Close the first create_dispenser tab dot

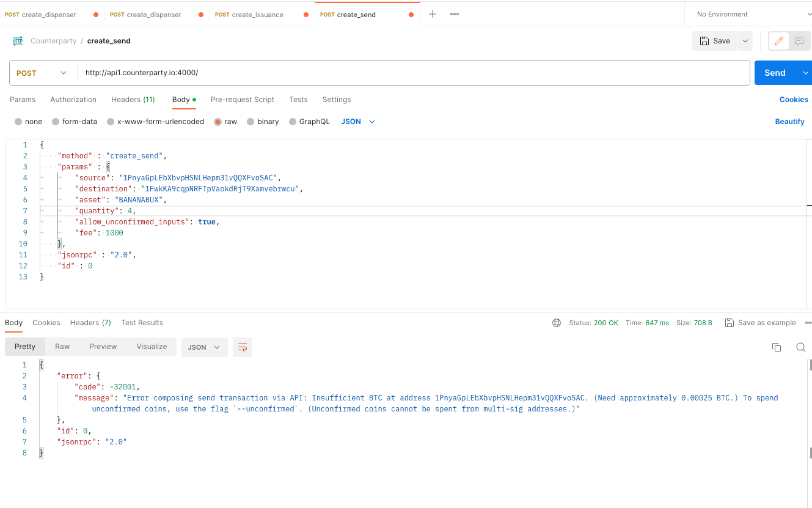tap(96, 15)
